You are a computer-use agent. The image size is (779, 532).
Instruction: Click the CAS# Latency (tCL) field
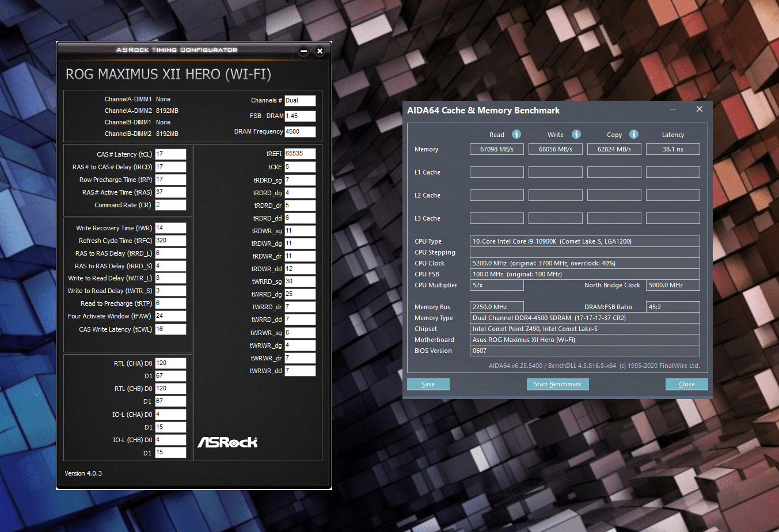[x=170, y=154]
